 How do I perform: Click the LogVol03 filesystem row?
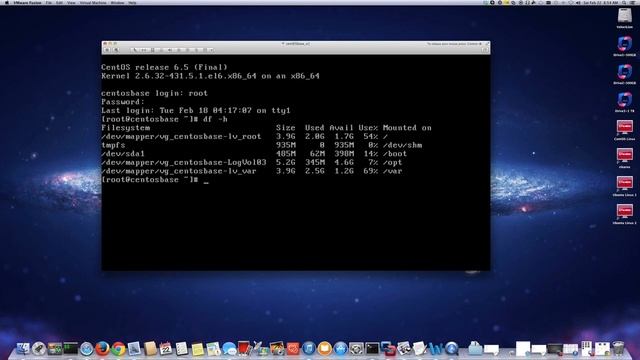click(x=251, y=162)
